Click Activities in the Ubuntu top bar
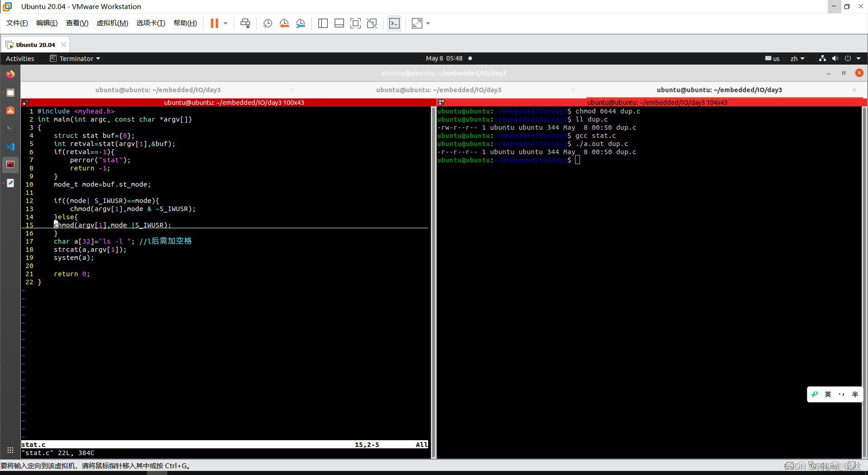This screenshot has height=475, width=868. (20, 59)
